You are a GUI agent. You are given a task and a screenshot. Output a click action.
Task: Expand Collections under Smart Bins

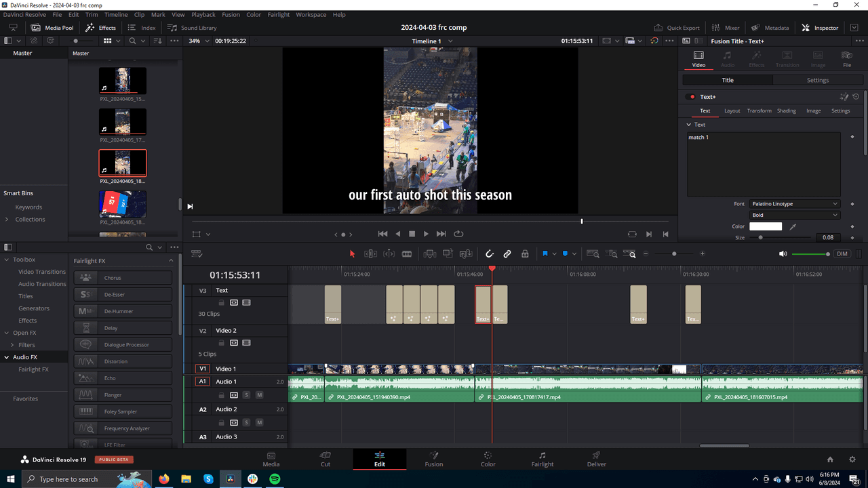(7, 220)
